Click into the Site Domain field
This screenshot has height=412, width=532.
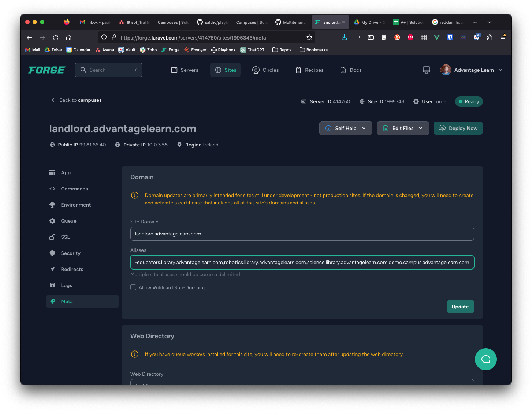pos(302,234)
